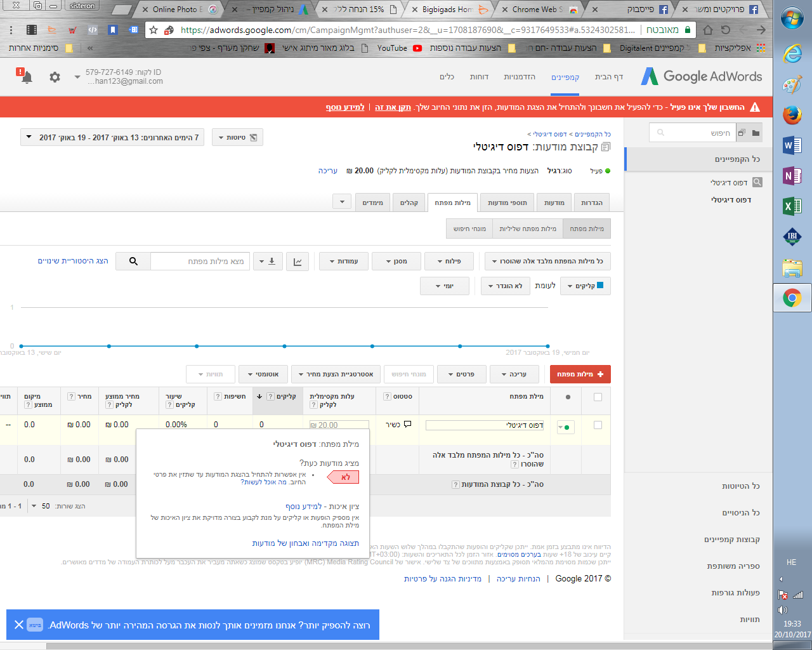This screenshot has width=812, height=650.
Task: Click the help icon beside the קליקים column header
Action: click(270, 396)
